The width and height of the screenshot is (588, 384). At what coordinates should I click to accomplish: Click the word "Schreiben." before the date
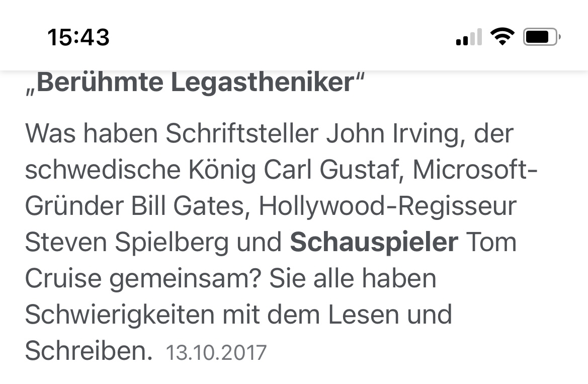point(89,351)
